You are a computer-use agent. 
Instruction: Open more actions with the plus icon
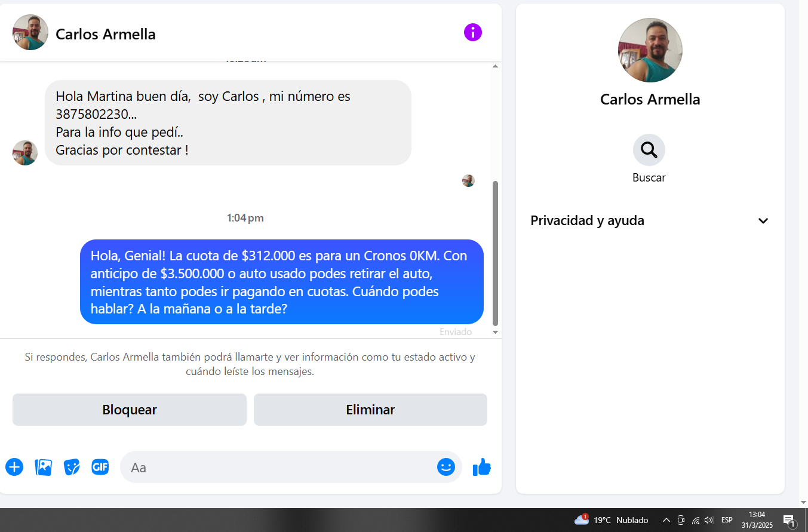[14, 467]
